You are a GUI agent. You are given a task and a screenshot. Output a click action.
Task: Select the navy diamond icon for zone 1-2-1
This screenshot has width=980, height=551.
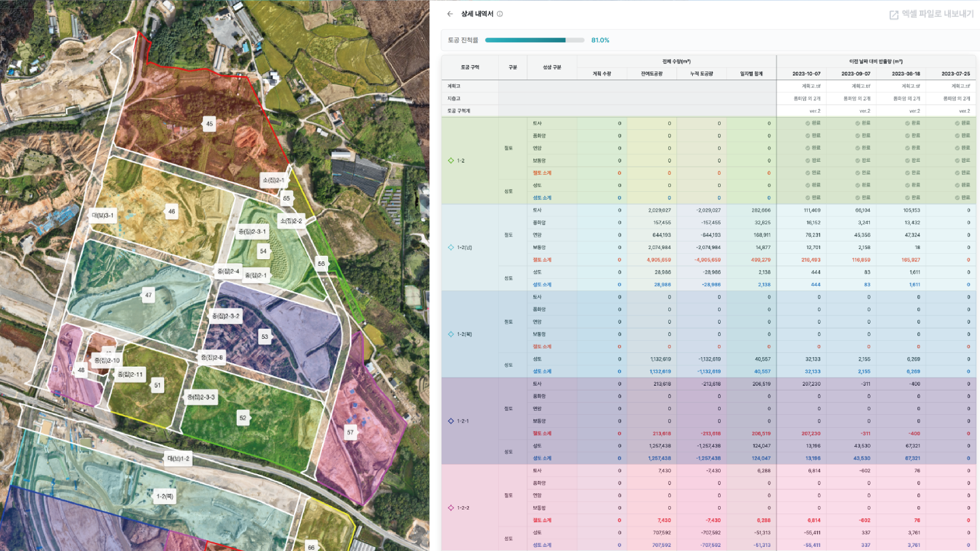(x=451, y=421)
